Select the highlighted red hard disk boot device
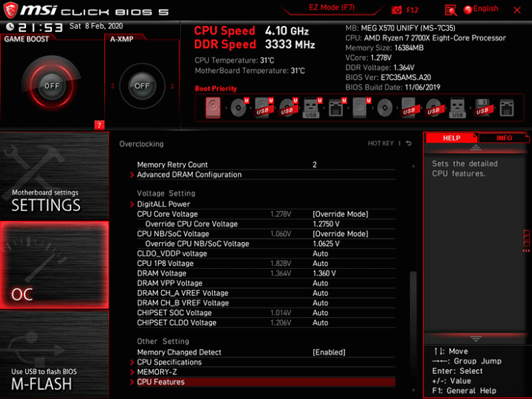The height and width of the screenshot is (399, 532). pyautogui.click(x=213, y=108)
